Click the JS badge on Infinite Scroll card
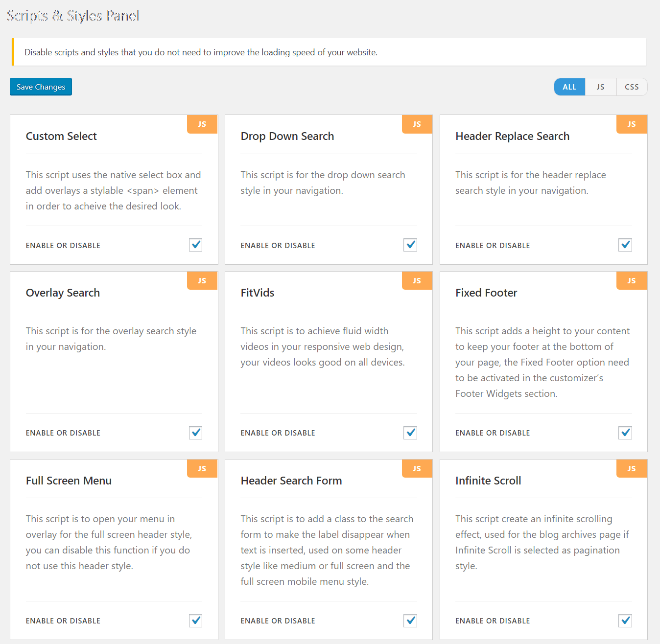Image resolution: width=660 pixels, height=644 pixels. pyautogui.click(x=632, y=469)
